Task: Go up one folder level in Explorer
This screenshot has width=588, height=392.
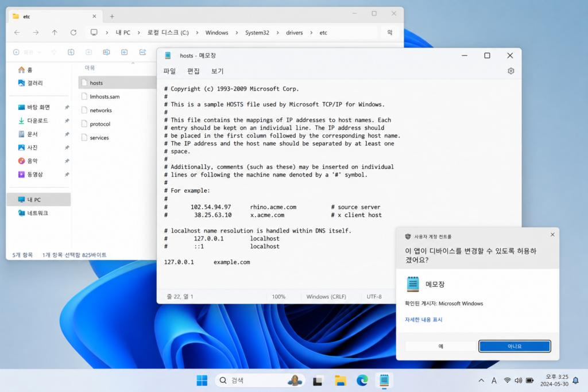Action: click(55, 33)
